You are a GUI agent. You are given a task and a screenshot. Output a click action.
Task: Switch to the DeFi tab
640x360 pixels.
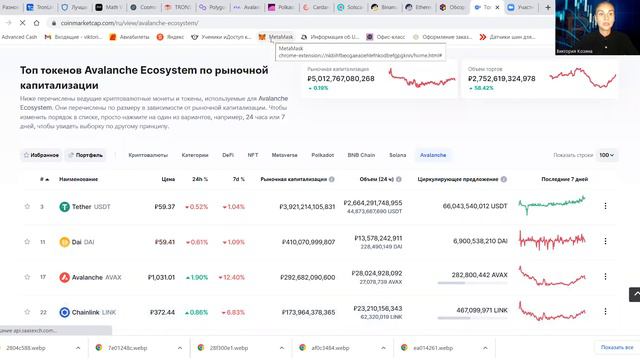point(228,155)
